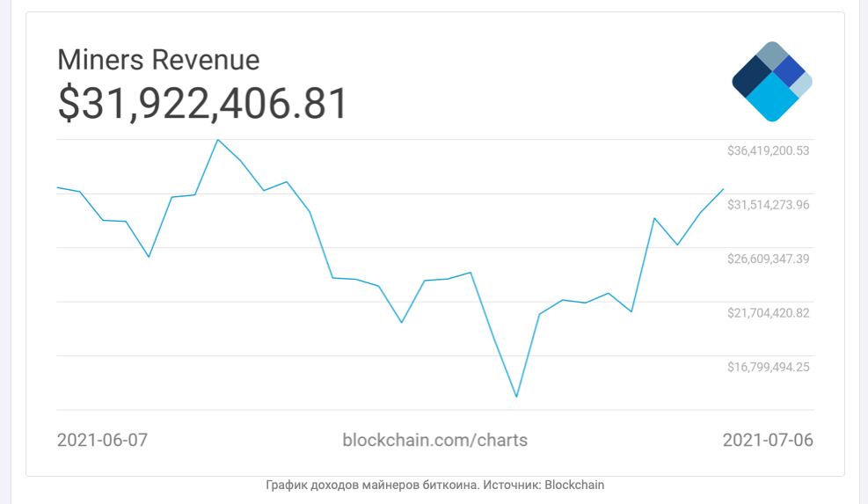The width and height of the screenshot is (868, 504).
Task: Click the Blockchain diamond logo
Action: click(771, 82)
